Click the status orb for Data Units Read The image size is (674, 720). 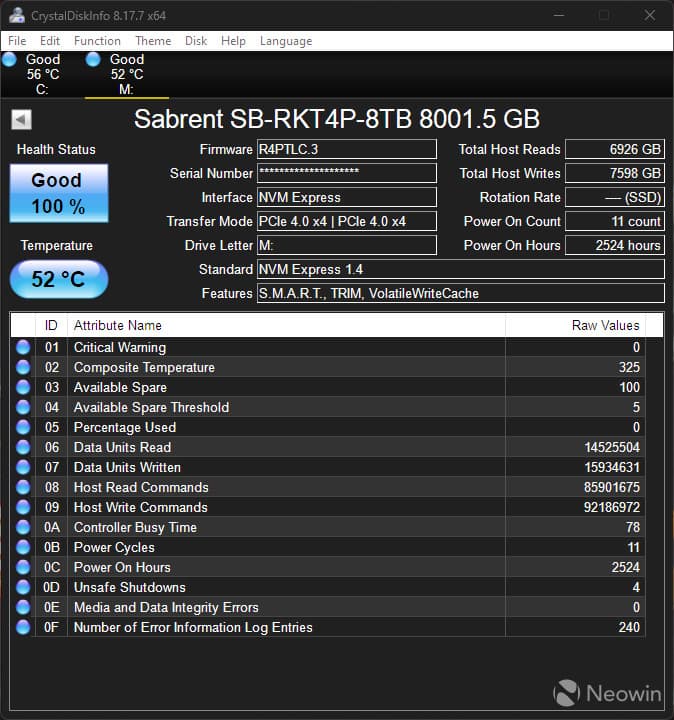coord(23,447)
